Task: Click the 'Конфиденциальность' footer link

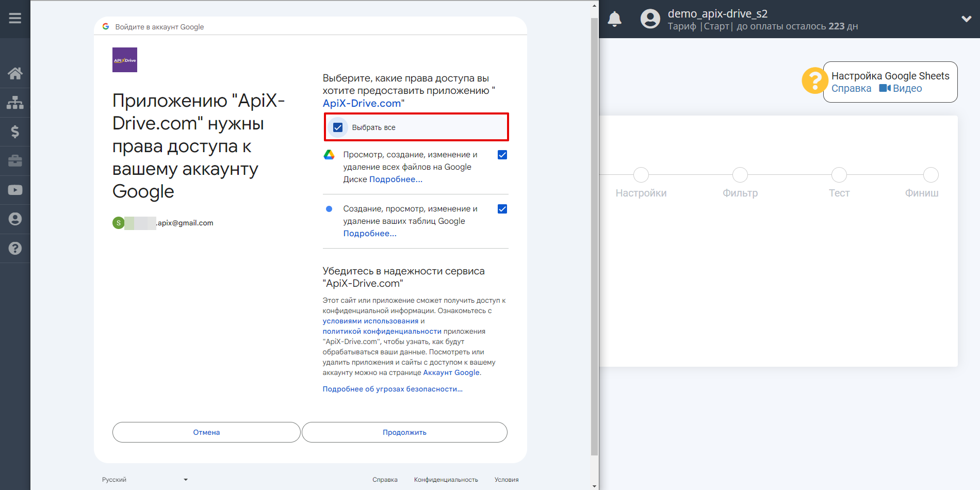Action: pos(446,480)
